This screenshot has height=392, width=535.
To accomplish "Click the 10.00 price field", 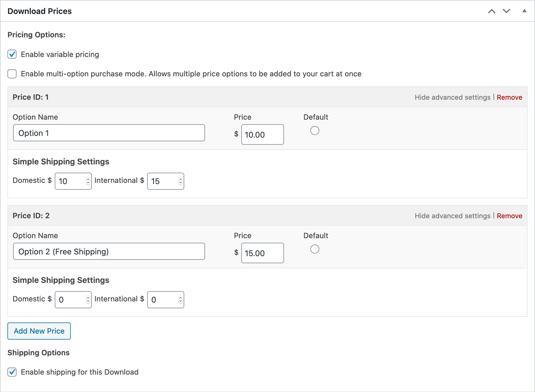I will coord(262,135).
